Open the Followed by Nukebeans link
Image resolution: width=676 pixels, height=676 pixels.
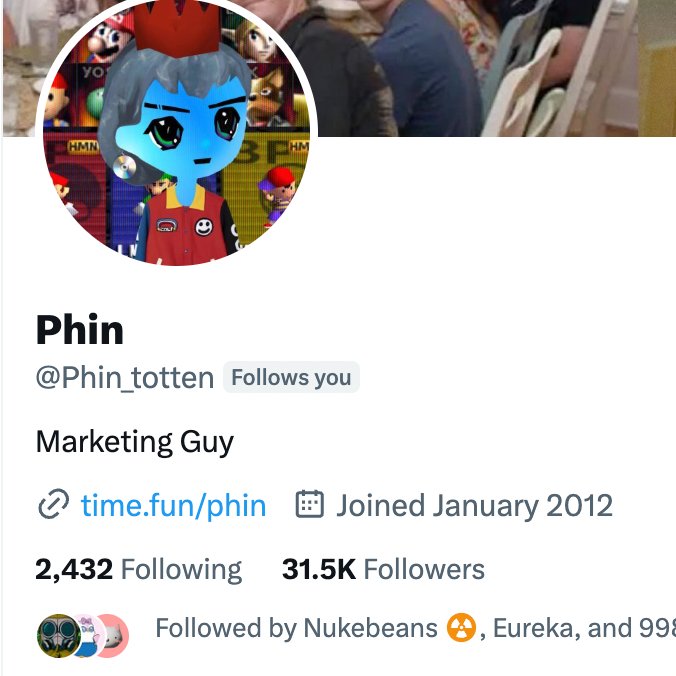click(296, 628)
